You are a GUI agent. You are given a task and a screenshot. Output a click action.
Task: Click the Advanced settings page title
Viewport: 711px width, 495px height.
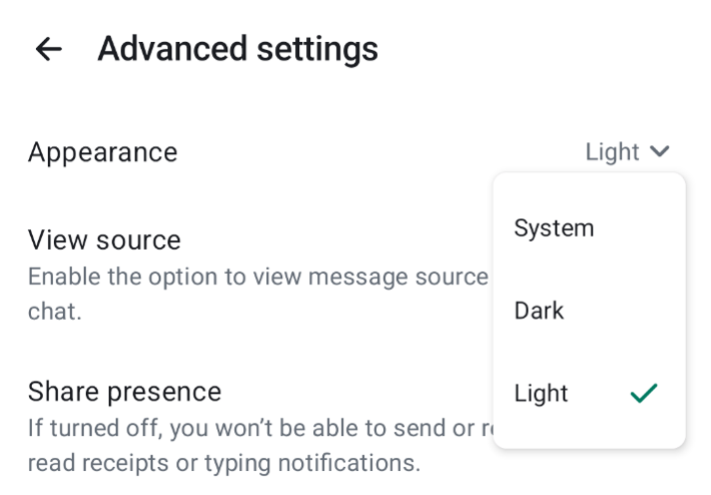pyautogui.click(x=238, y=49)
